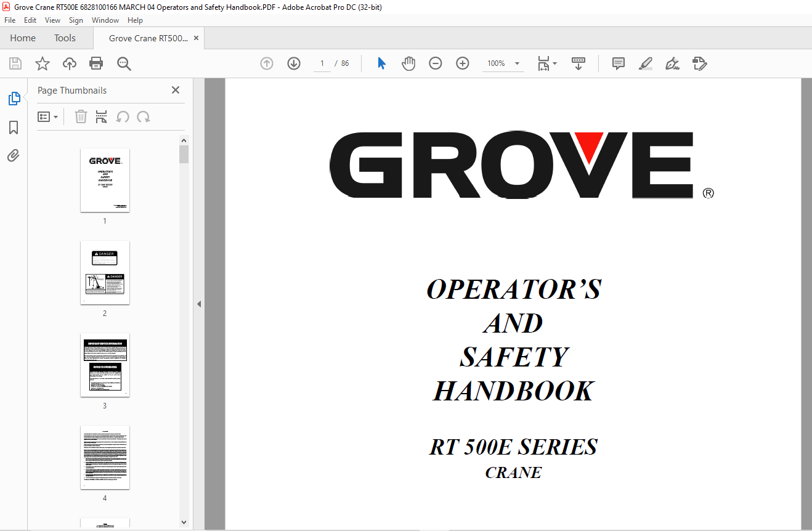Go to next page arrow
The image size is (812, 531).
point(294,63)
